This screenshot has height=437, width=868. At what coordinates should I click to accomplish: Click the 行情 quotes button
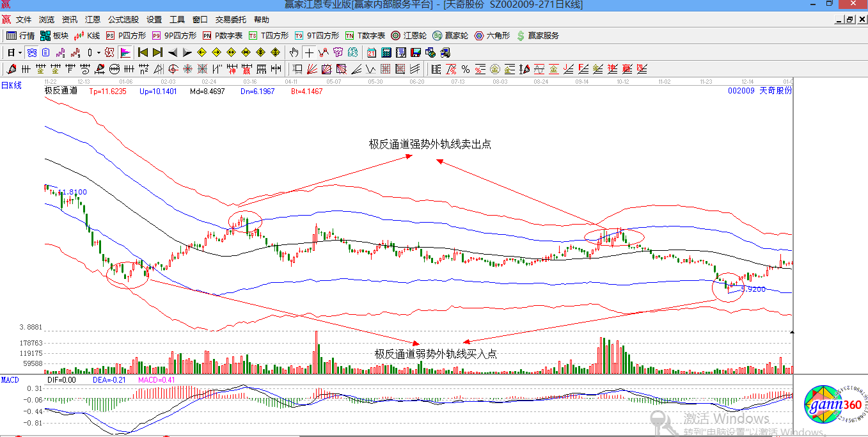tap(20, 36)
